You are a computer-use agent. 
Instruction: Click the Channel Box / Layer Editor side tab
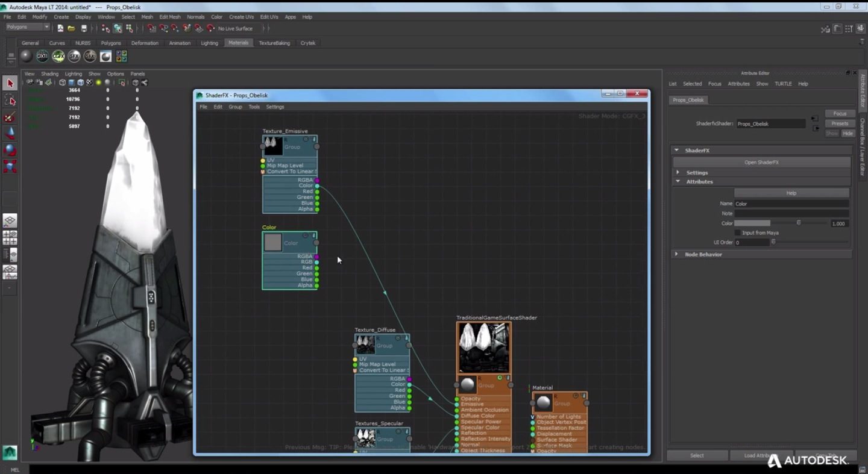click(x=862, y=147)
